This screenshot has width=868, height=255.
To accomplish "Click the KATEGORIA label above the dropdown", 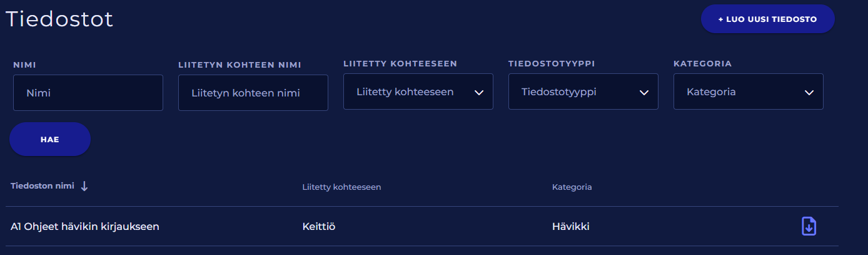I will [x=702, y=64].
